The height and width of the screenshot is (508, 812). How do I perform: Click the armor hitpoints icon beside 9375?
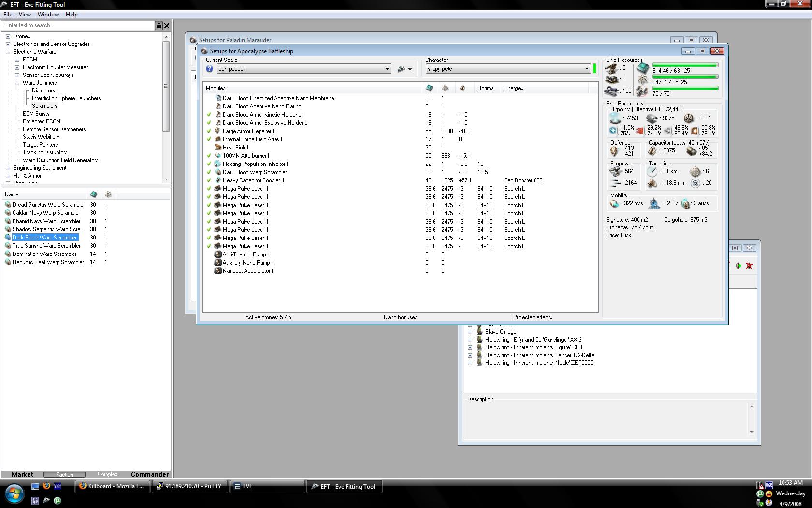tap(652, 118)
